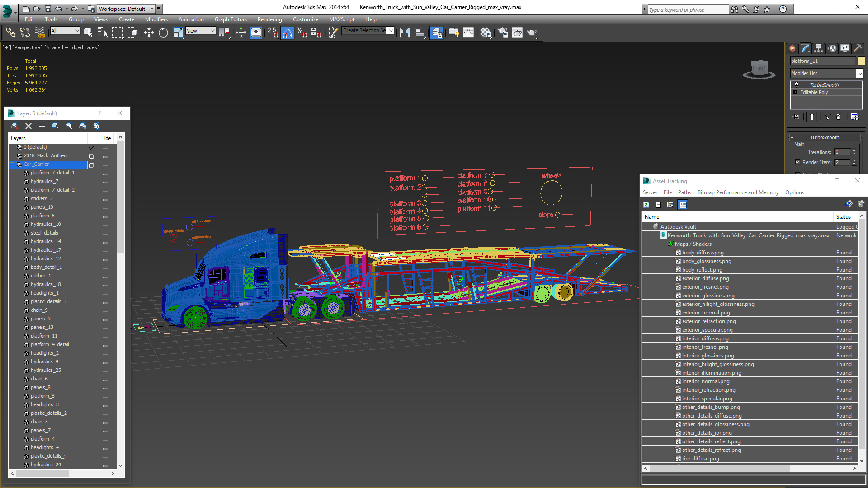Activate Select and Move tool

tap(149, 32)
